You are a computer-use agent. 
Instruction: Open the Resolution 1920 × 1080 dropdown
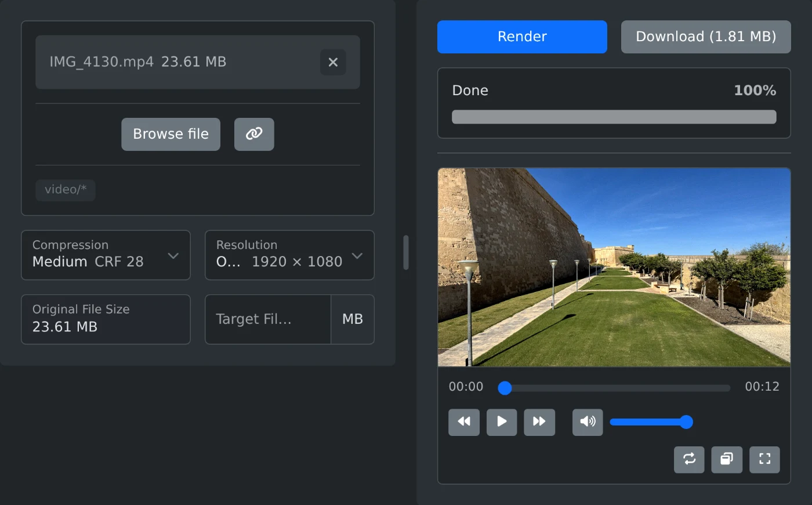pyautogui.click(x=289, y=255)
